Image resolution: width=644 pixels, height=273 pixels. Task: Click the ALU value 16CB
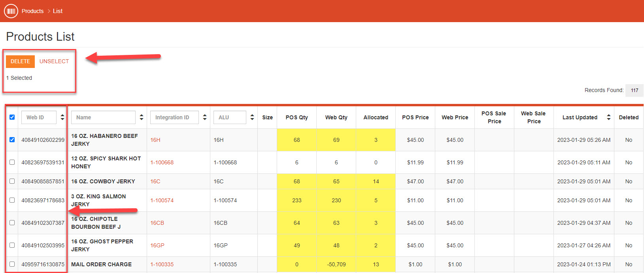point(221,223)
